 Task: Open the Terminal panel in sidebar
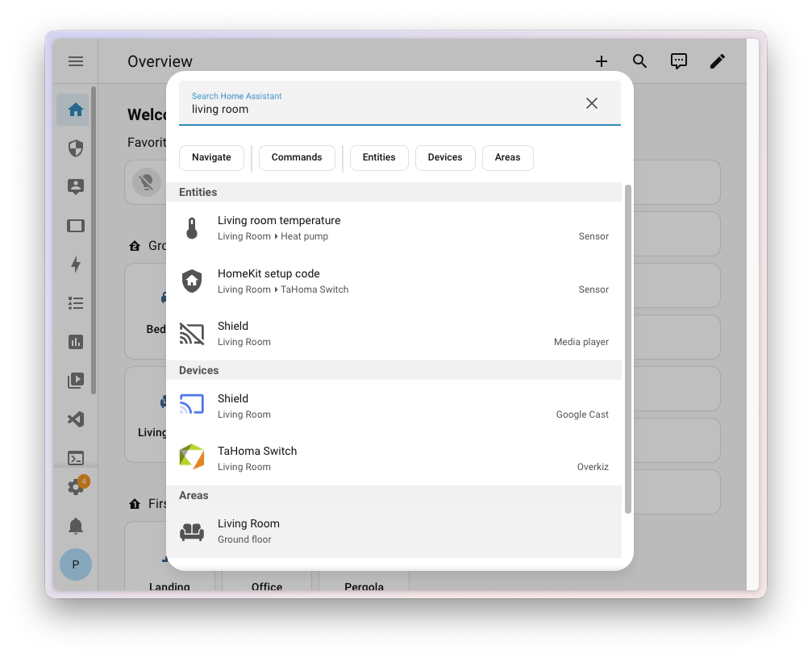point(75,457)
